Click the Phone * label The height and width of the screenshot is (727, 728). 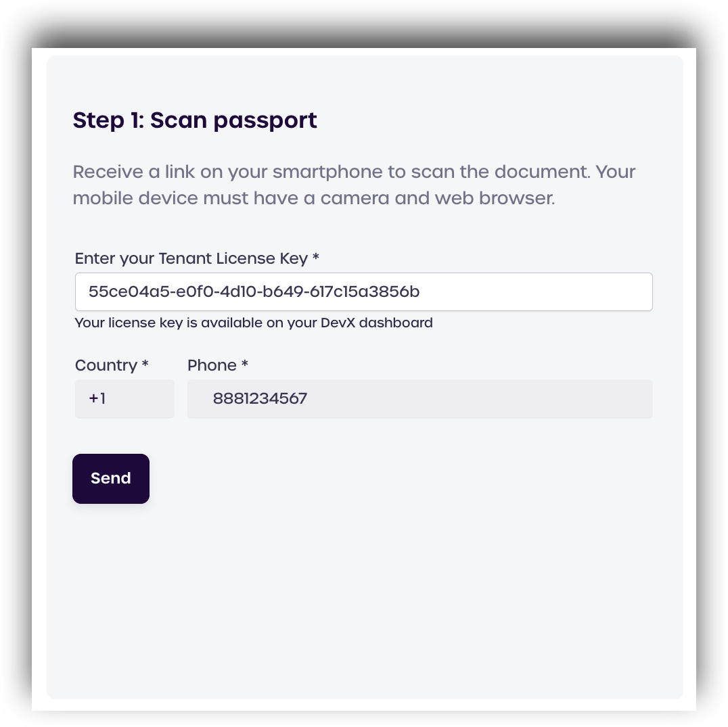[x=217, y=365]
